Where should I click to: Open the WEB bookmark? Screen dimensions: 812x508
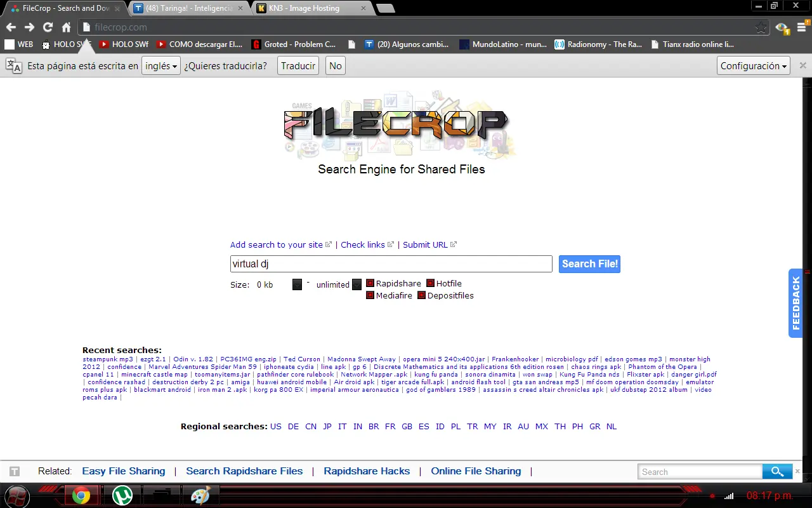(x=19, y=44)
